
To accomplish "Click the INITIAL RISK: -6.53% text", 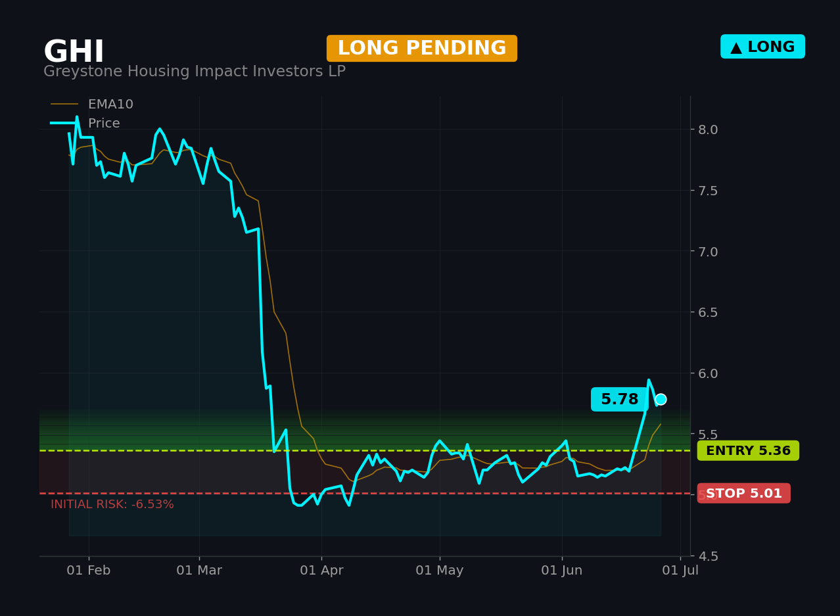I will 112,504.
